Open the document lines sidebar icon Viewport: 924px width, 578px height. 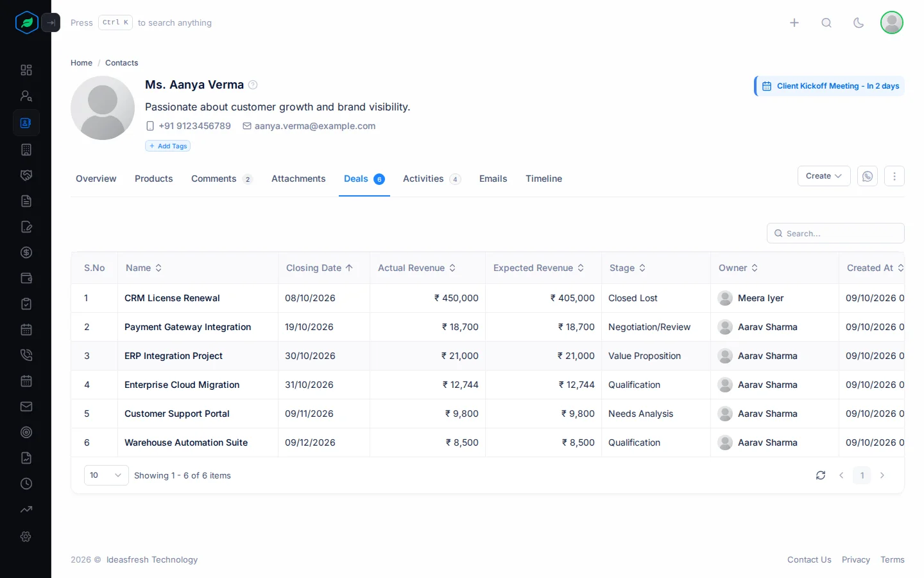click(26, 201)
